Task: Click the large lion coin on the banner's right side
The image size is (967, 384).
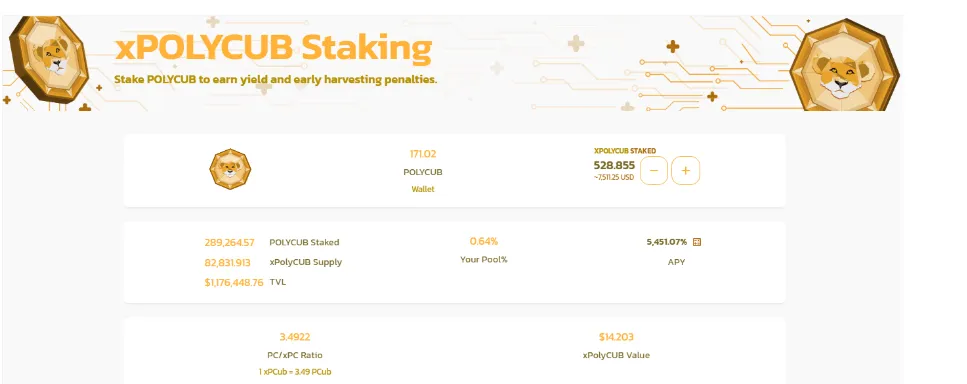Action: tap(844, 65)
